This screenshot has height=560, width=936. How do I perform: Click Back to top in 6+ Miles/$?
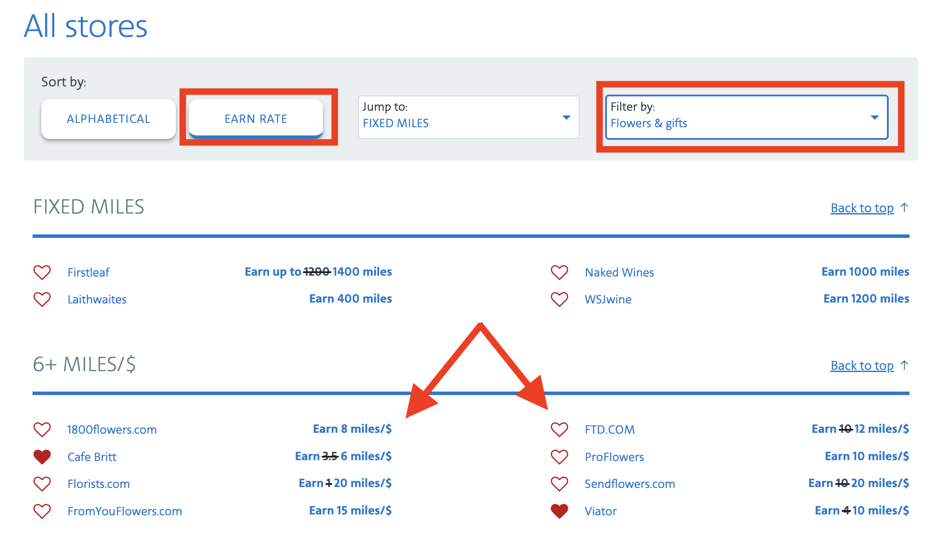pos(862,366)
